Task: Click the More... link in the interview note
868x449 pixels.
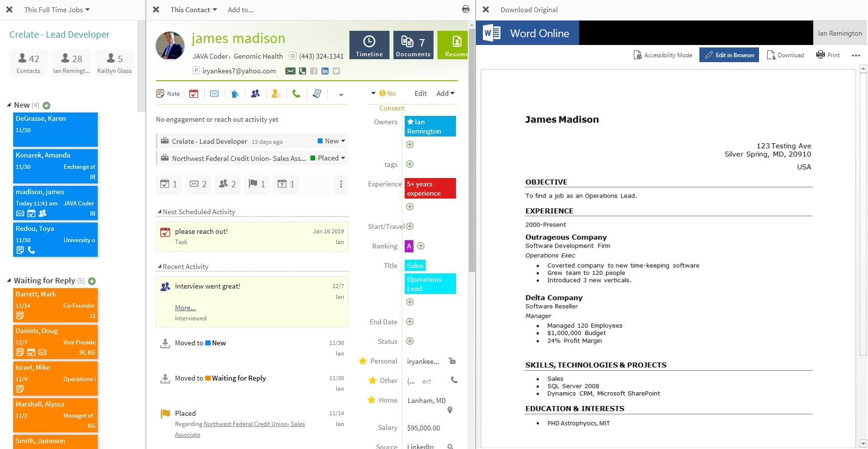Action: point(185,308)
